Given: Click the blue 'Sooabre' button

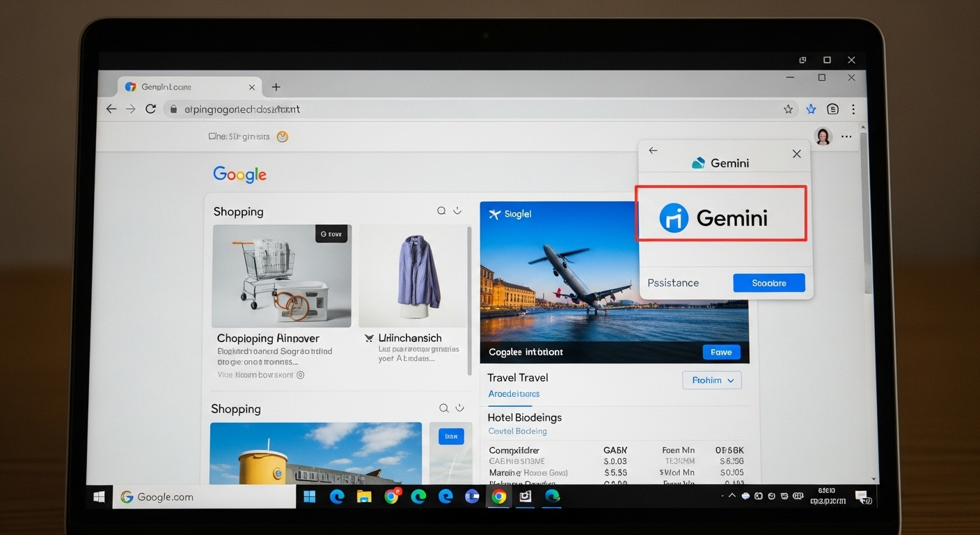Looking at the screenshot, I should [x=769, y=283].
